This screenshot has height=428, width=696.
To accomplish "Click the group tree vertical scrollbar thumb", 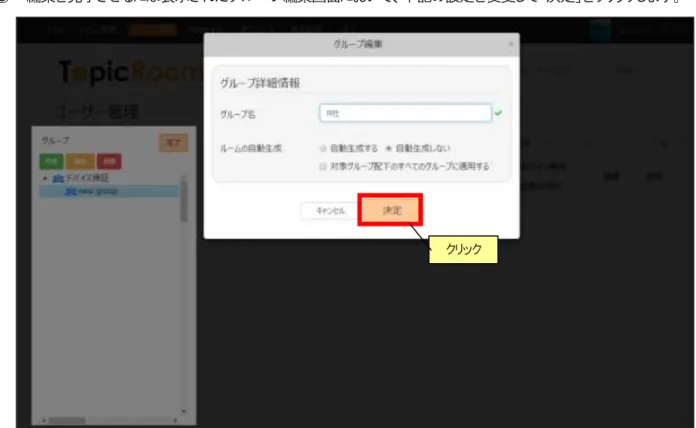I will pos(184,200).
